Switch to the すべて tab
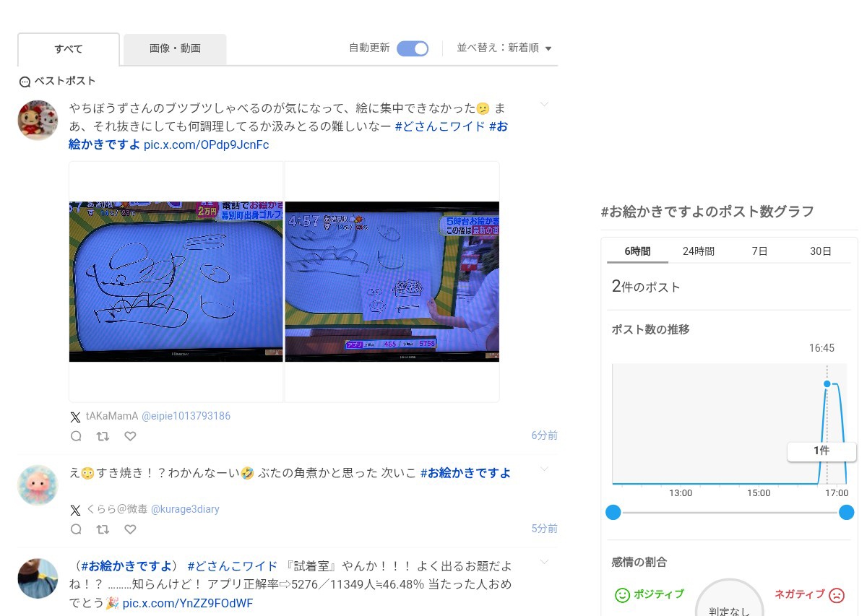The height and width of the screenshot is (616, 867). (69, 49)
